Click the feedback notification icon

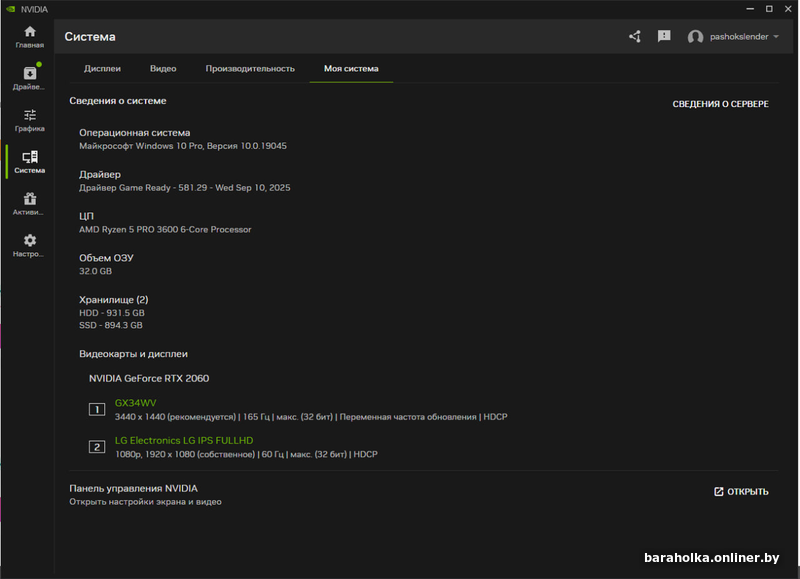pos(664,37)
